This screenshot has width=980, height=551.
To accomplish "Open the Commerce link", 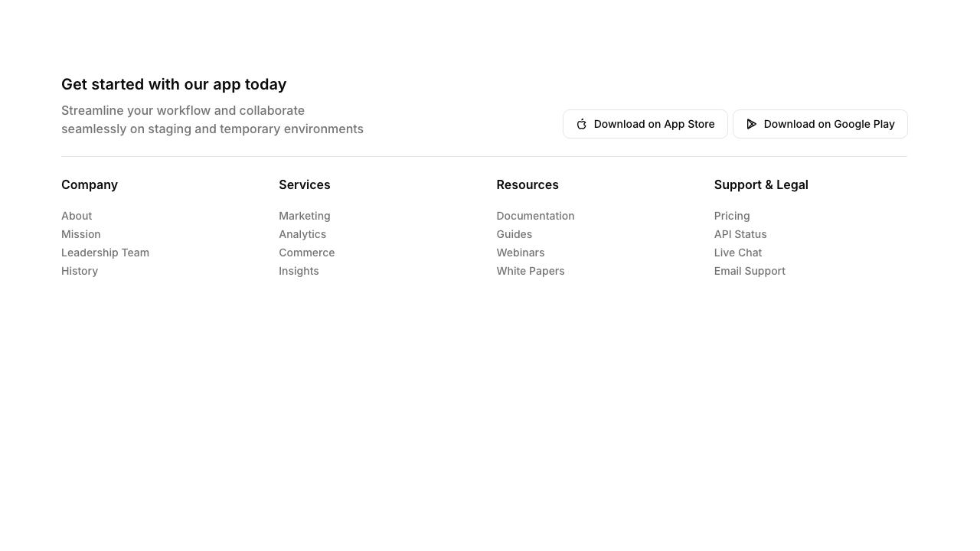I will click(x=306, y=253).
